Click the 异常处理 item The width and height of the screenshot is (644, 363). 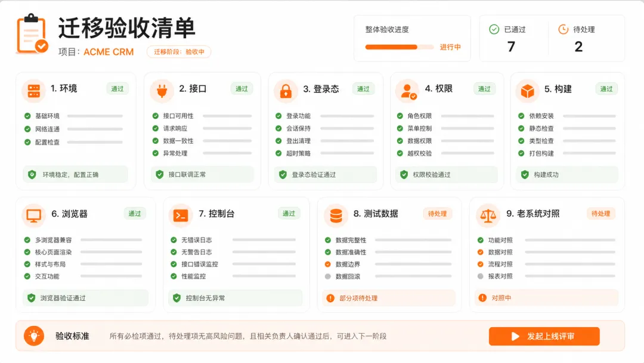(x=175, y=153)
